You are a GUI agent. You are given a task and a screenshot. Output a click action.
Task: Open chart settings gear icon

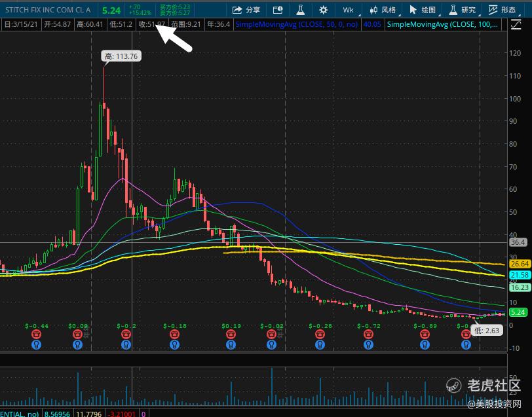(x=324, y=10)
